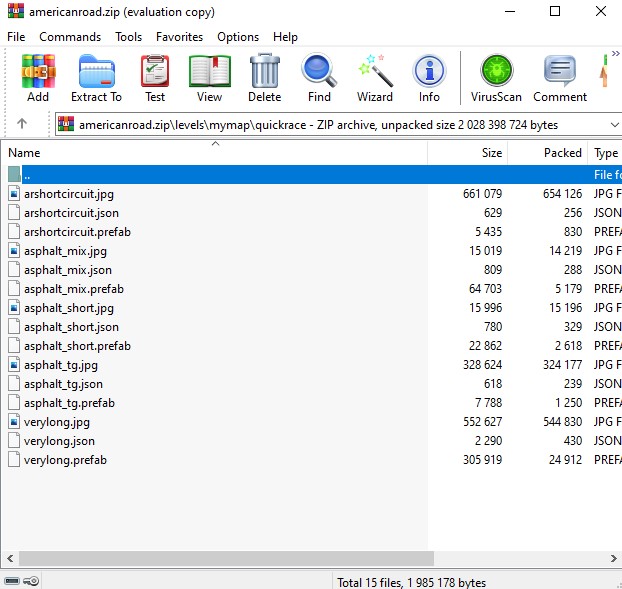
Task: Sort by the Size column header
Action: click(x=468, y=153)
